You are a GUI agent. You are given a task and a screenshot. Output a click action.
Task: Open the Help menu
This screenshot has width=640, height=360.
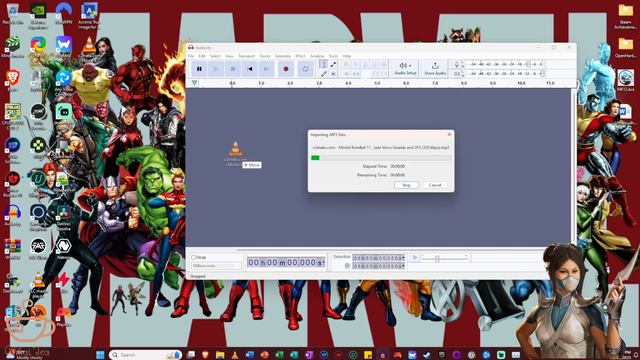(x=347, y=56)
